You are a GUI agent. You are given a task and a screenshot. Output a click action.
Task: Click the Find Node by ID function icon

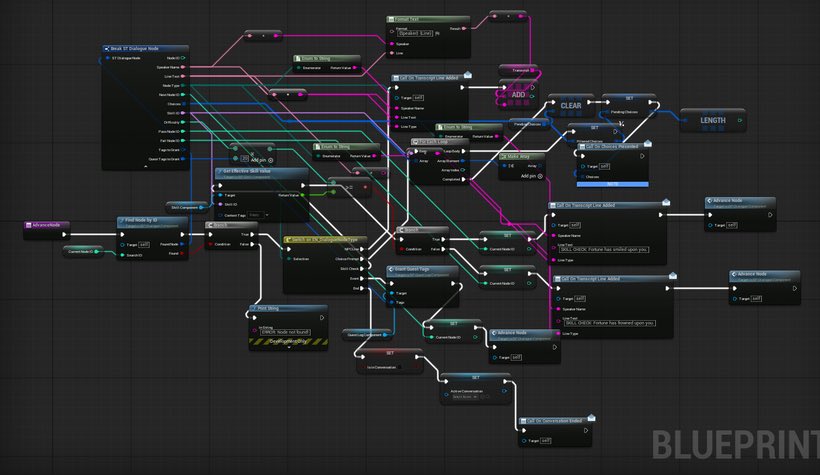coord(121,220)
